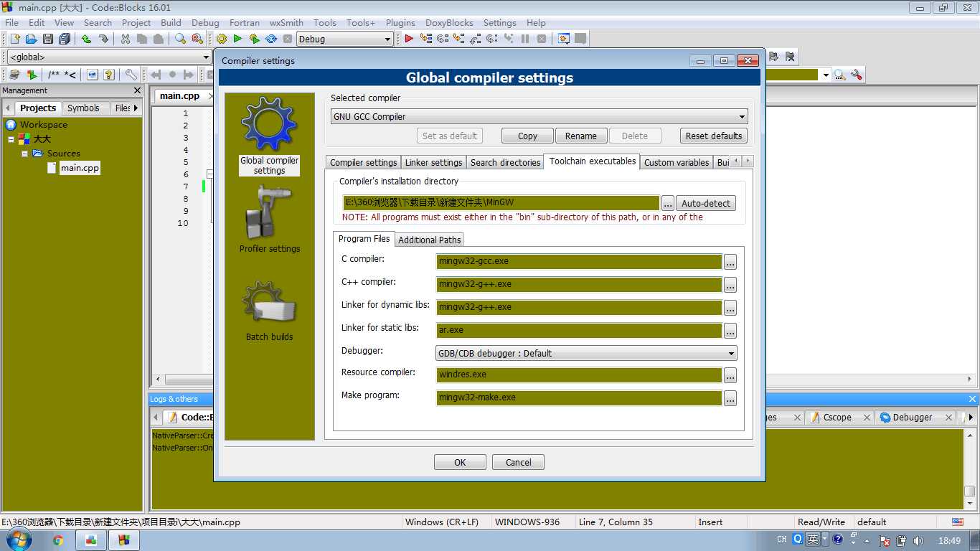Screen dimensions: 980x551
Task: Click the Chrome taskbar icon
Action: click(x=57, y=540)
